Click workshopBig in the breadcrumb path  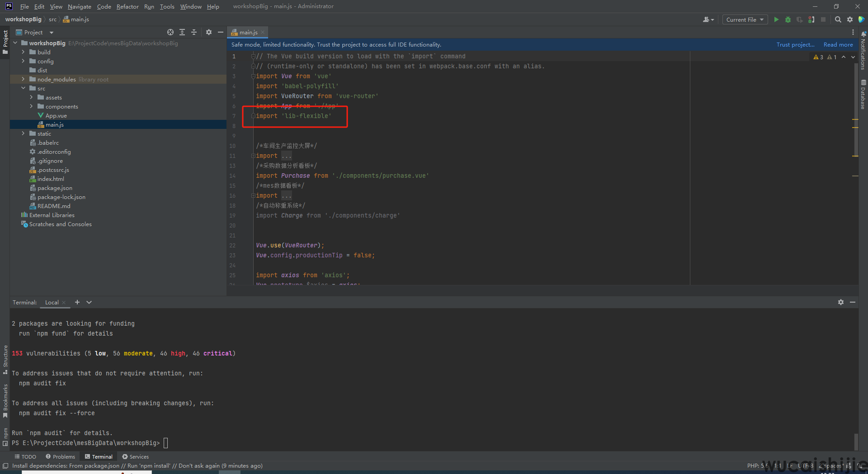(24, 19)
